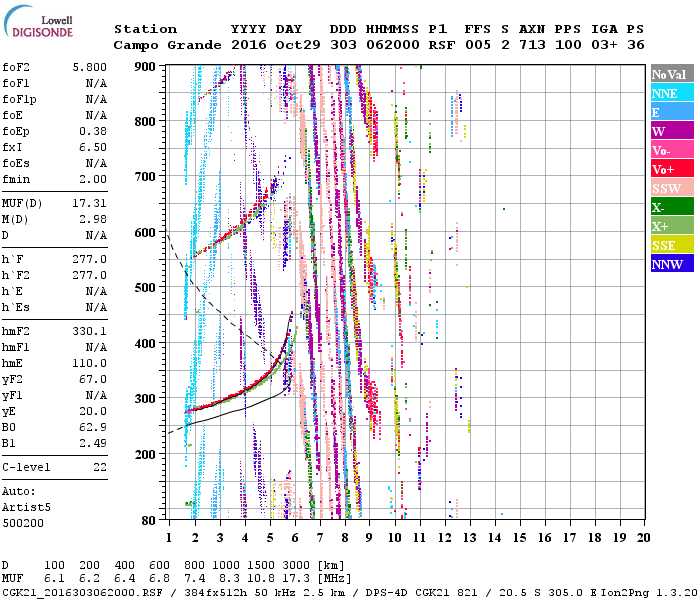The height and width of the screenshot is (600, 700).
Task: Click the foF1 N/A value
Action: click(x=96, y=83)
